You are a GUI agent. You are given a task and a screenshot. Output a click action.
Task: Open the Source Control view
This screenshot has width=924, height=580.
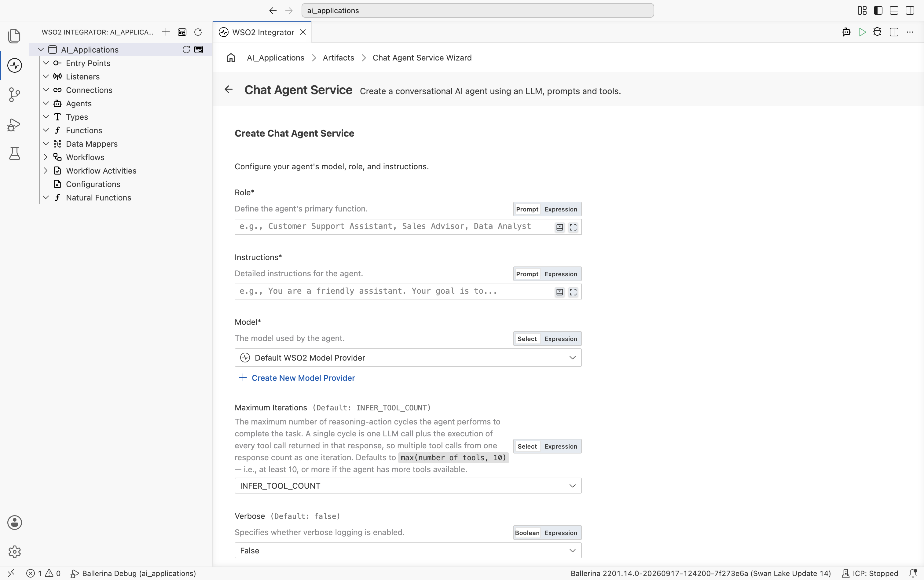coord(15,95)
